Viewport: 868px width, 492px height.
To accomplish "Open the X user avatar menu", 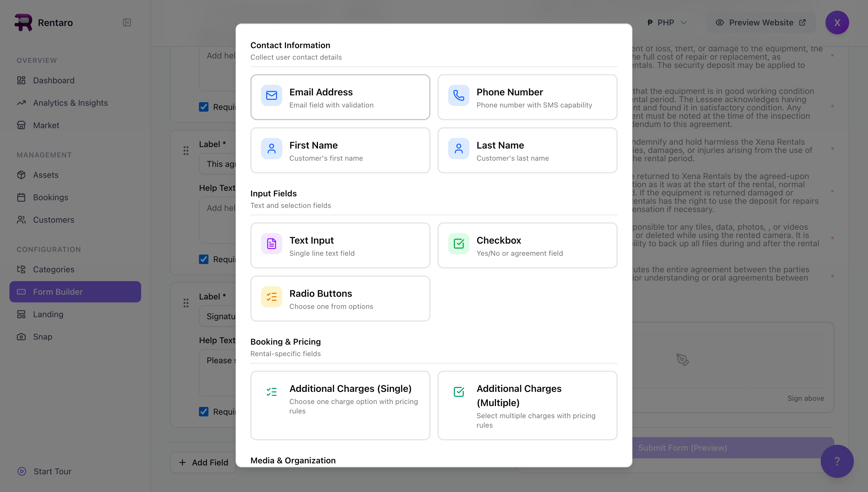I will 837,23.
